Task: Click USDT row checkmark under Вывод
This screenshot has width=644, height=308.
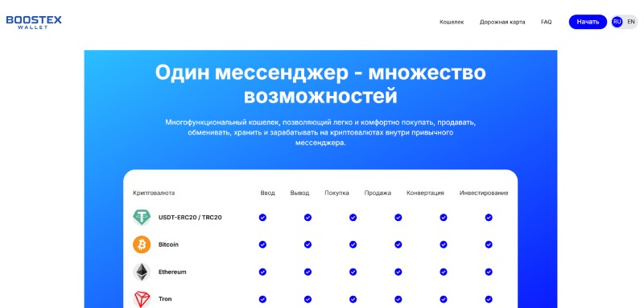Action: click(308, 218)
